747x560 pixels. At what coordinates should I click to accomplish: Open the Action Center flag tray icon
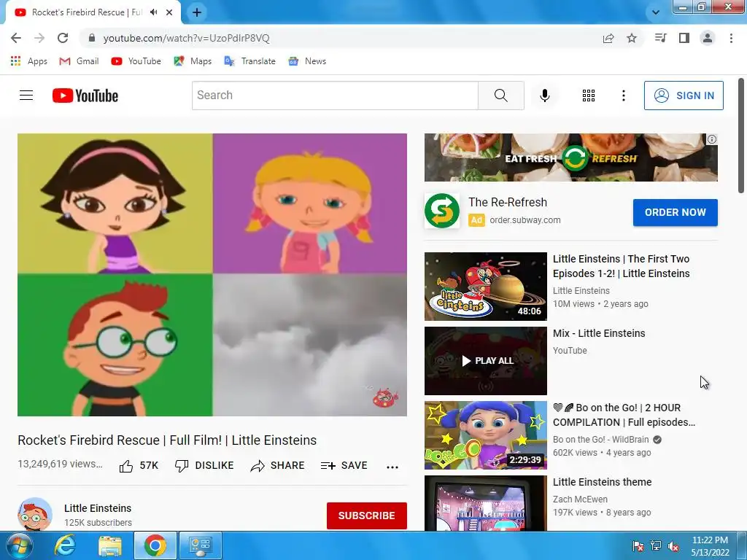[x=638, y=546]
